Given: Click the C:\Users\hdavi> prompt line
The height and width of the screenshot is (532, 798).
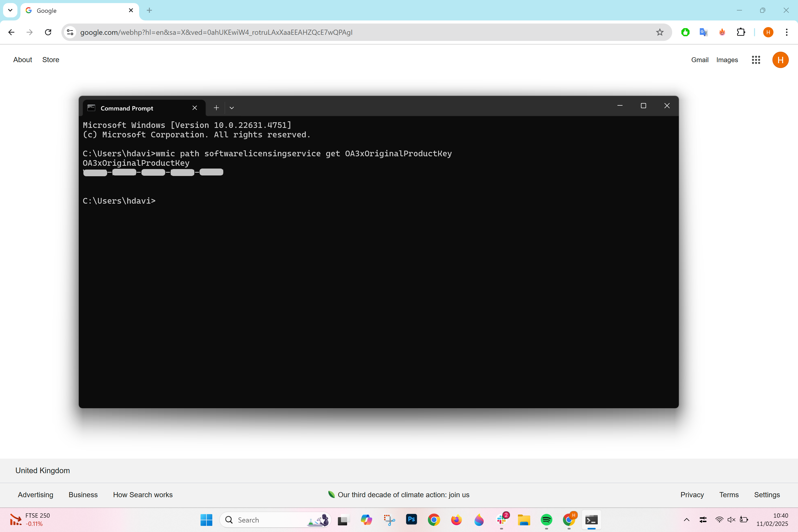Looking at the screenshot, I should click(x=119, y=201).
